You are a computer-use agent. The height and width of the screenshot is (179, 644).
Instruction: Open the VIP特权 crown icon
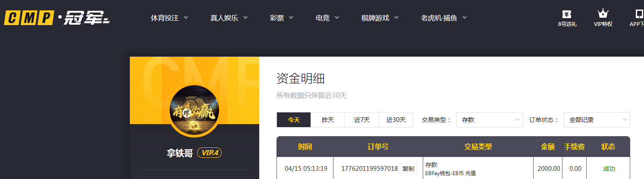click(x=603, y=13)
